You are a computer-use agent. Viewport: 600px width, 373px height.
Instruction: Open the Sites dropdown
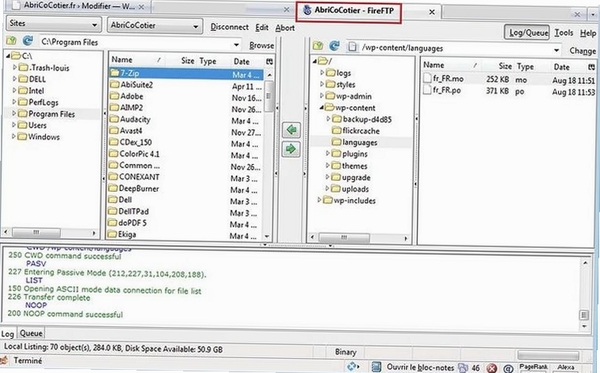click(x=54, y=24)
